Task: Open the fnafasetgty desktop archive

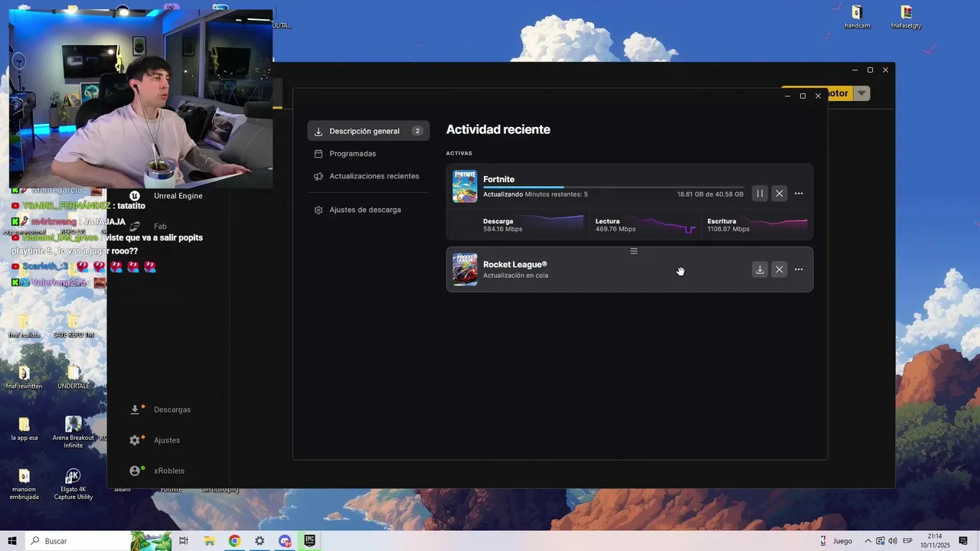Action: [x=906, y=17]
